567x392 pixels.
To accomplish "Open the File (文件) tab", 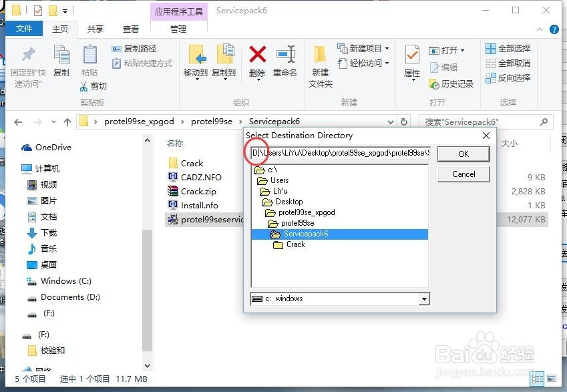I will coord(24,29).
